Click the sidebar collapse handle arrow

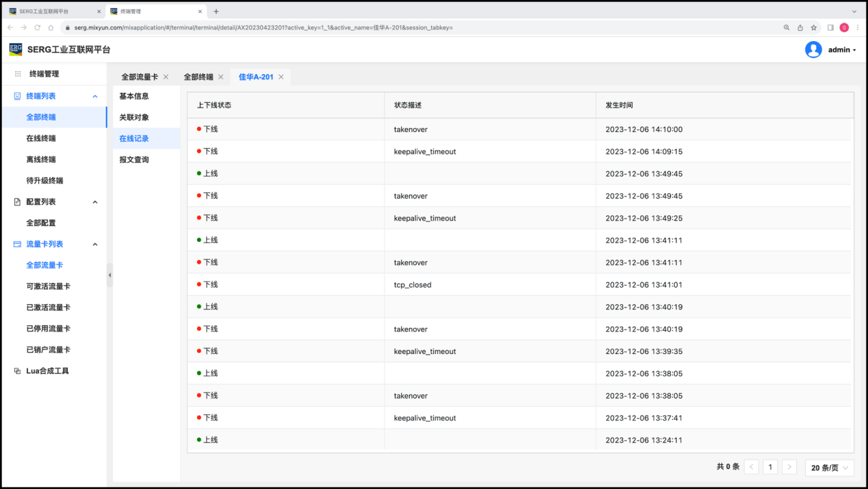[110, 275]
